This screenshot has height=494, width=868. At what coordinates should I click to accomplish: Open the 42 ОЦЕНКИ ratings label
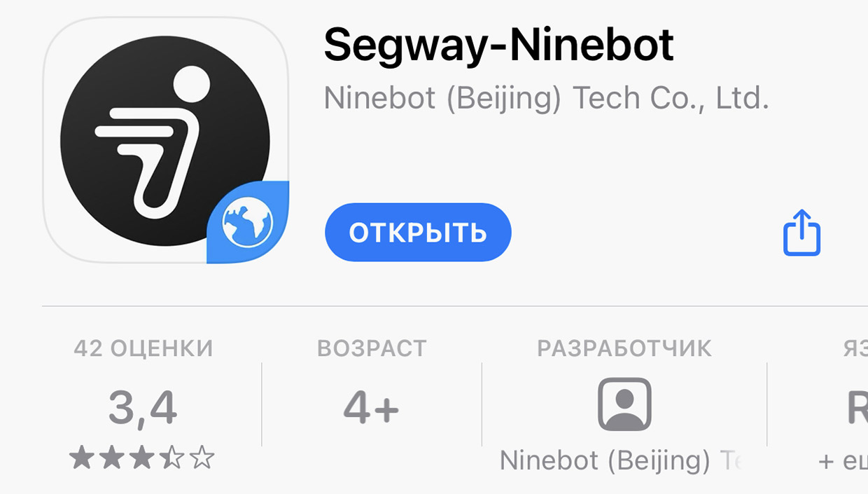143,348
